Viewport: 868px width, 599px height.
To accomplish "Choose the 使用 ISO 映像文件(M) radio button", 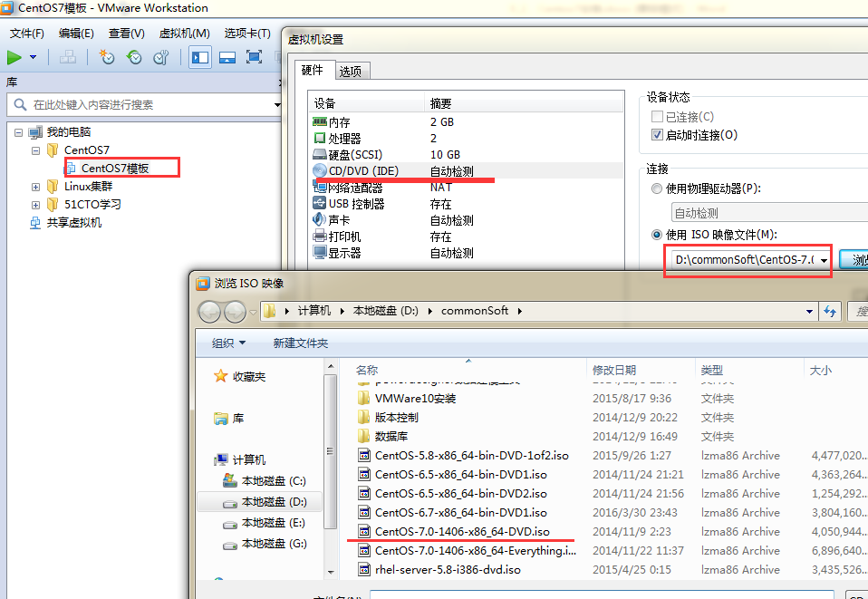I will [x=657, y=235].
